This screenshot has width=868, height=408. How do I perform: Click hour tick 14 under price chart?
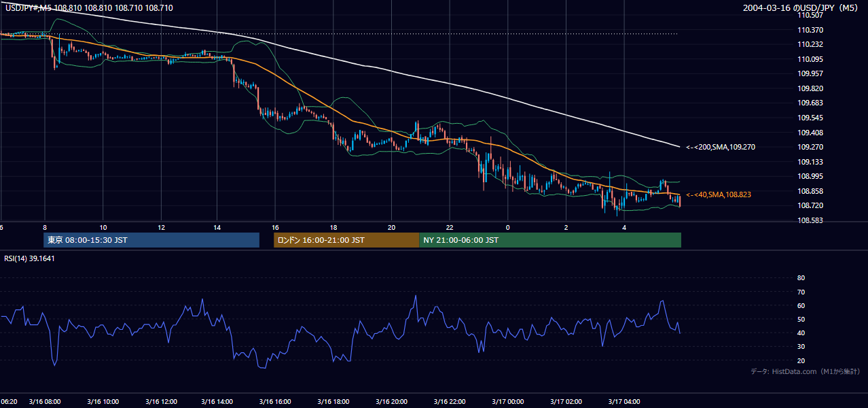(219, 227)
